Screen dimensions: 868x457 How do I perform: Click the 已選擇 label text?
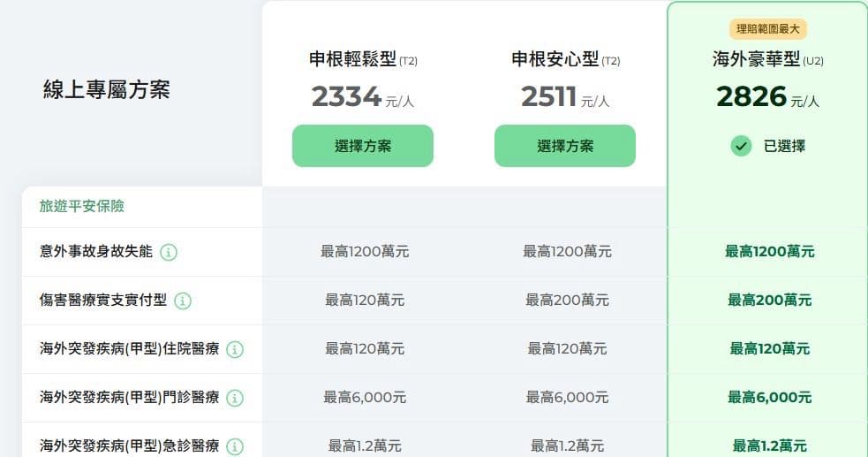[784, 146]
